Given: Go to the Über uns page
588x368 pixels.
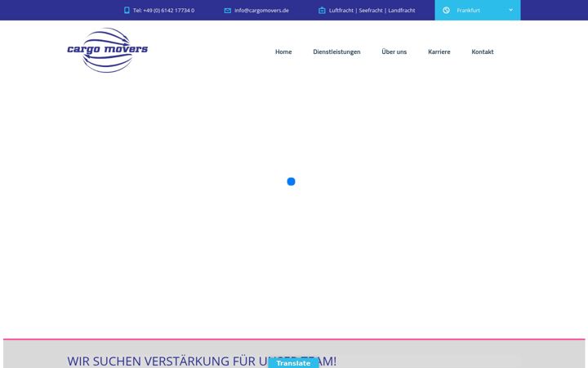Looking at the screenshot, I should 394,52.
